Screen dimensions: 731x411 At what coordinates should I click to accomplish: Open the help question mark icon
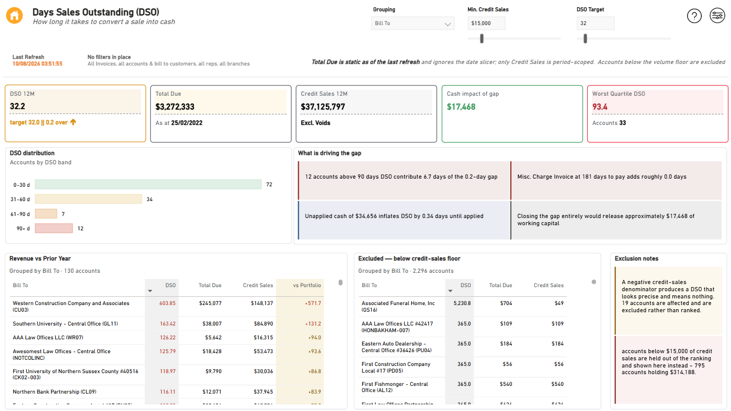[694, 16]
